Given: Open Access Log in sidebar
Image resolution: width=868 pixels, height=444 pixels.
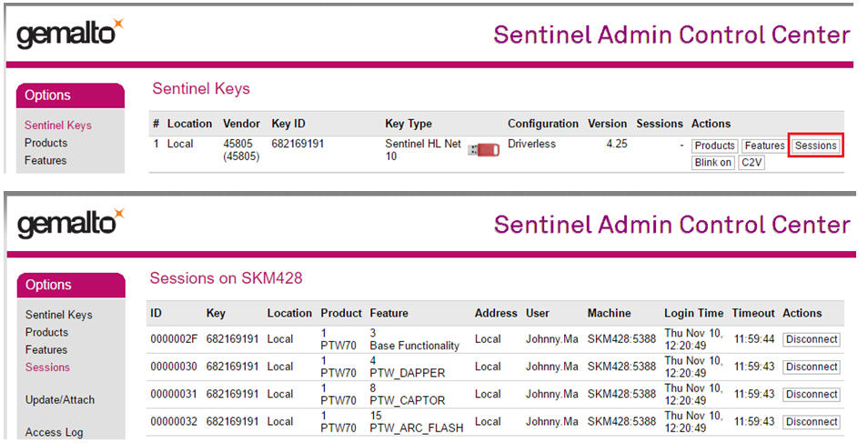Looking at the screenshot, I should click(55, 432).
